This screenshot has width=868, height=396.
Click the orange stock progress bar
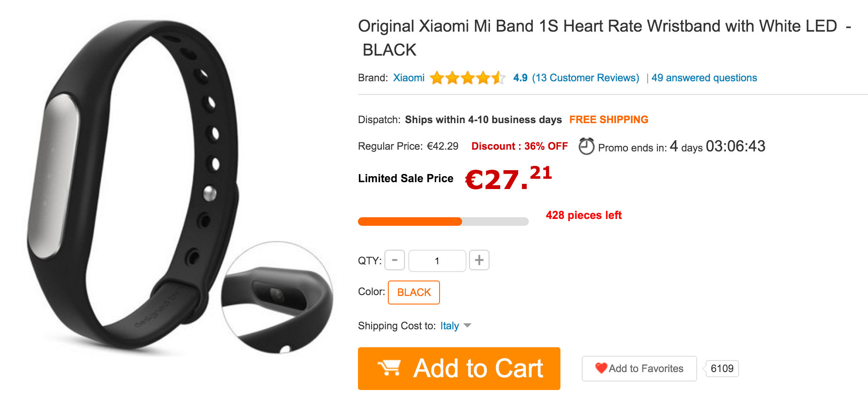click(443, 222)
